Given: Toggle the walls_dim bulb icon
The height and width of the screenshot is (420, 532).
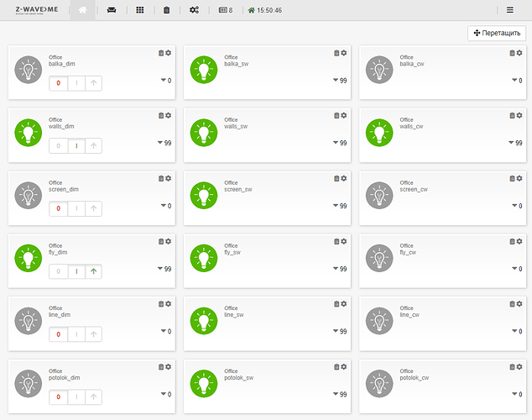Looking at the screenshot, I should pyautogui.click(x=29, y=133).
